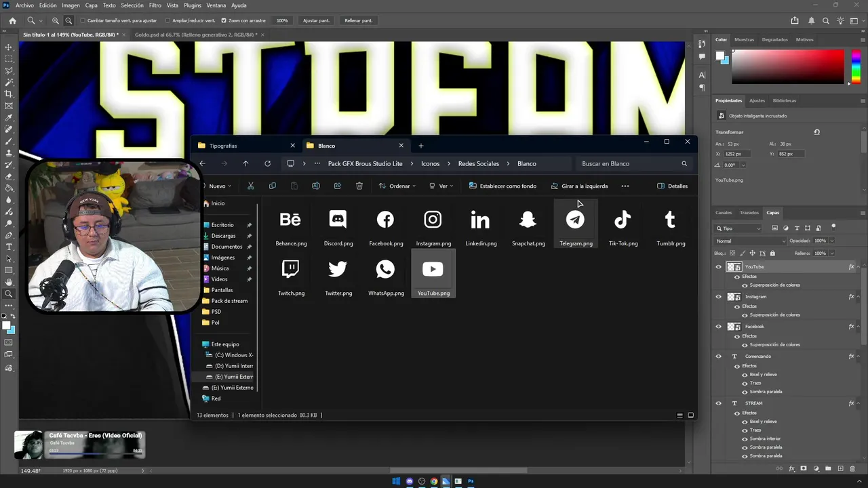Open the Descargas folder in sidebar
Screen dimensions: 868x488
point(224,236)
